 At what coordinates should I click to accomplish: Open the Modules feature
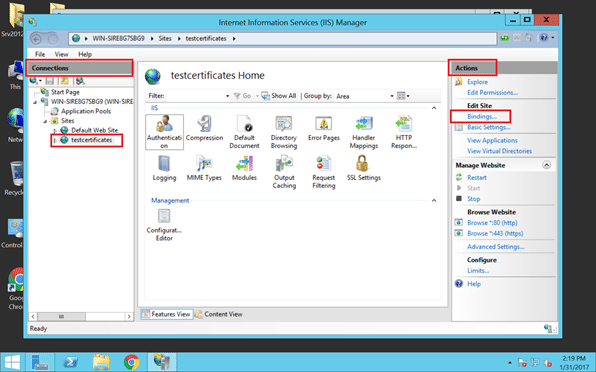tap(244, 168)
